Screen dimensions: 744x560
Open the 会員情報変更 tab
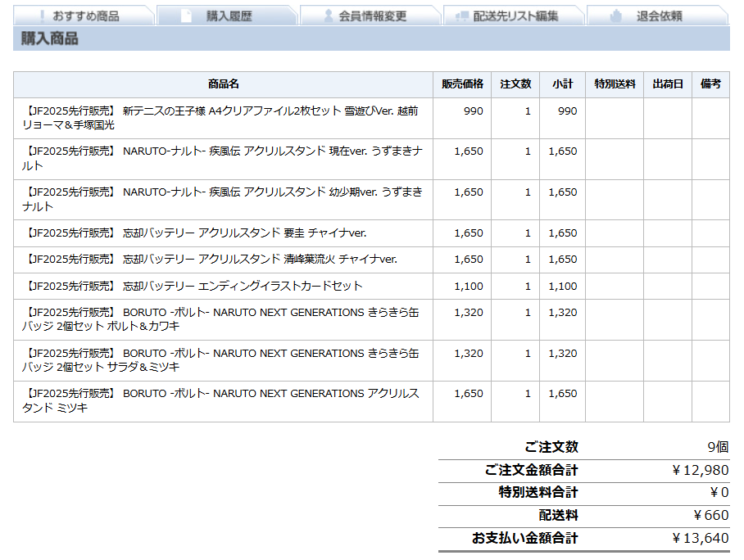(371, 16)
